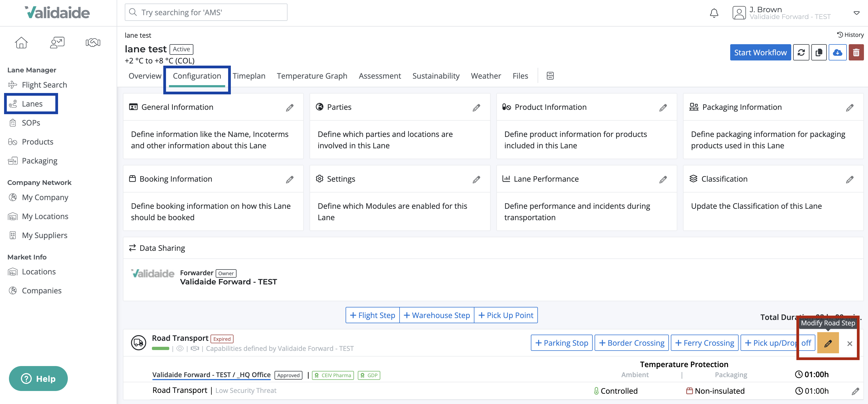The width and height of the screenshot is (868, 404).
Task: Click the refresh lane icon button
Action: tap(801, 53)
